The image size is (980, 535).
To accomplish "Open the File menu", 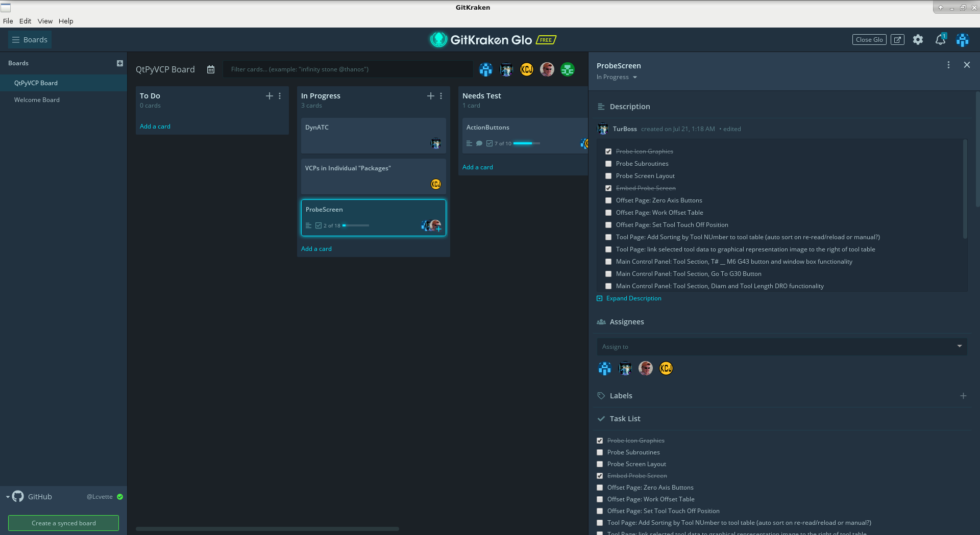I will [8, 21].
